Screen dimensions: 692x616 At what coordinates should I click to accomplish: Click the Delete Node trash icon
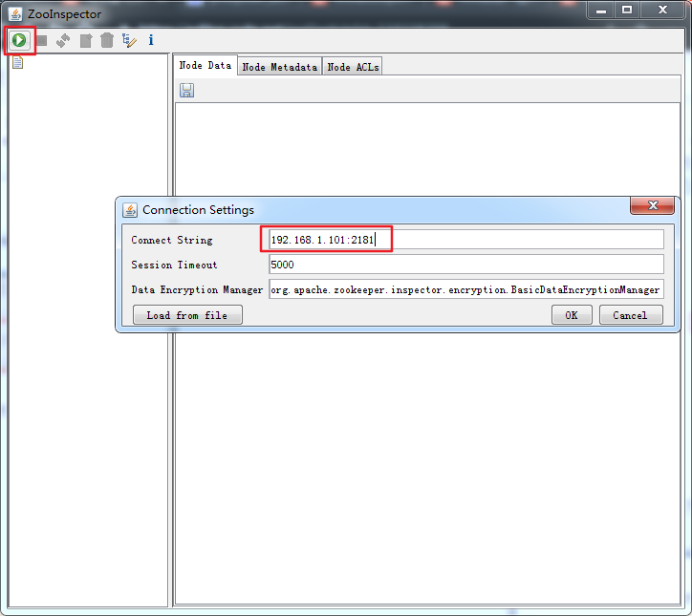[107, 40]
